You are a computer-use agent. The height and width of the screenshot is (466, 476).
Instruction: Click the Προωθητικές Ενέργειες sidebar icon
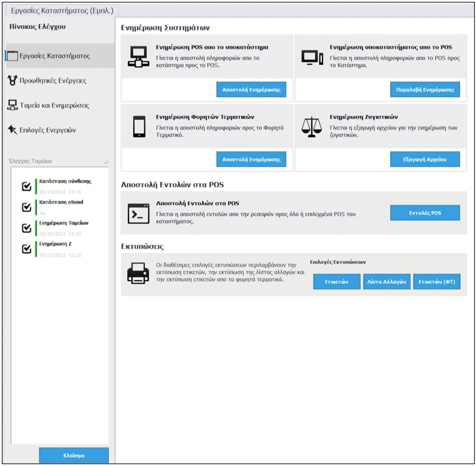[12, 81]
